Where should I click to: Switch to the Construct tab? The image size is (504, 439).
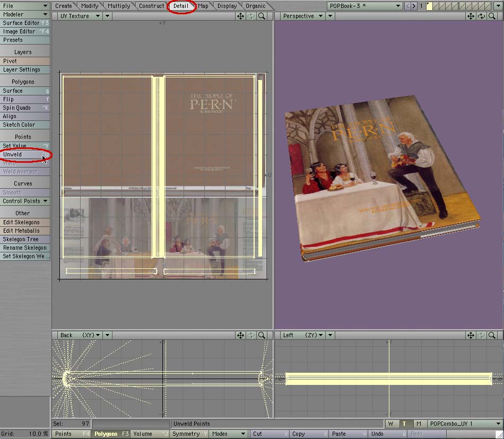tap(151, 6)
